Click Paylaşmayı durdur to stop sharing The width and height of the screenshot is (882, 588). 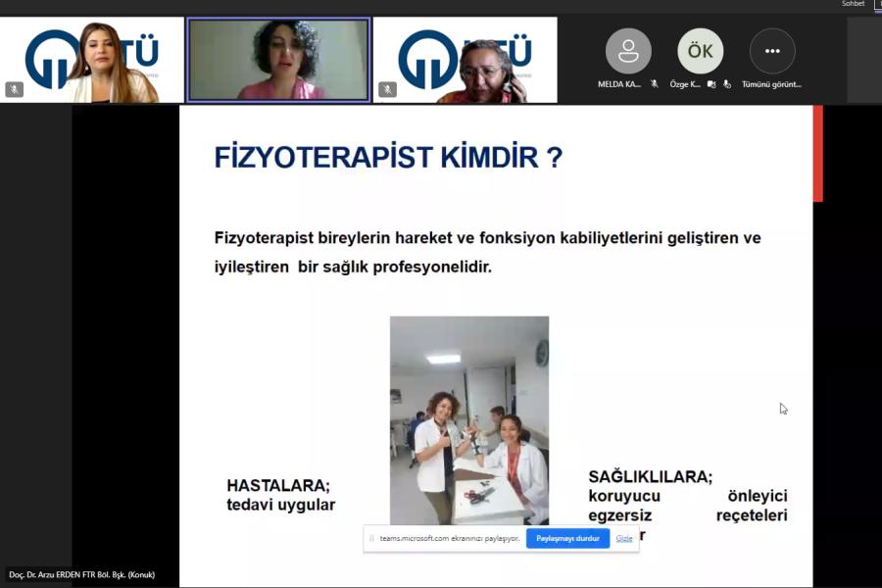tap(567, 538)
